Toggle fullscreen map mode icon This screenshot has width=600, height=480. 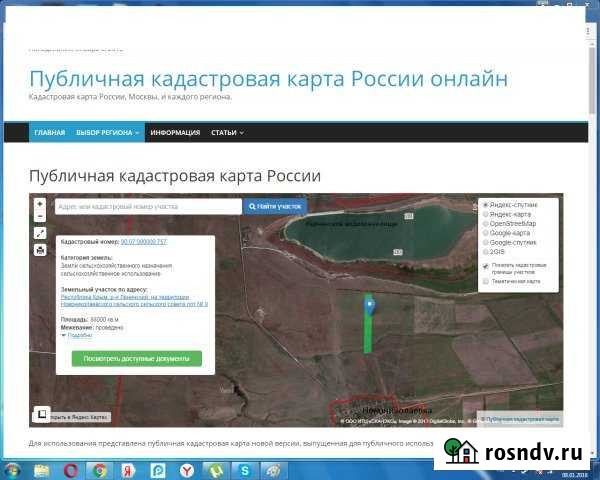(x=40, y=233)
